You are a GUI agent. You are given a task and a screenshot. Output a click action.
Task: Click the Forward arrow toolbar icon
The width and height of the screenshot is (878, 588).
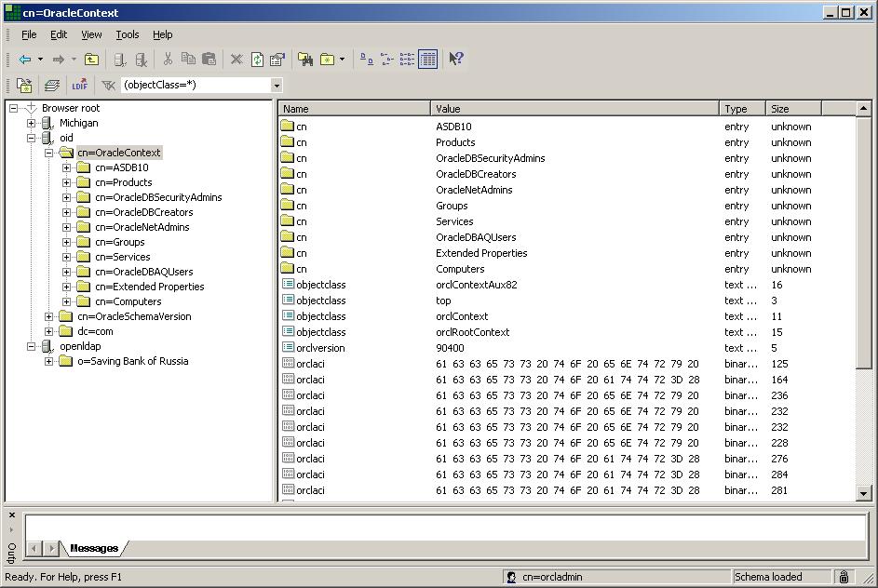click(59, 59)
